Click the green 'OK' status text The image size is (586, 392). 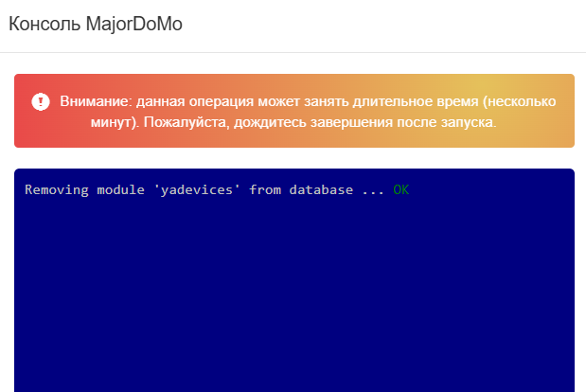(x=401, y=189)
